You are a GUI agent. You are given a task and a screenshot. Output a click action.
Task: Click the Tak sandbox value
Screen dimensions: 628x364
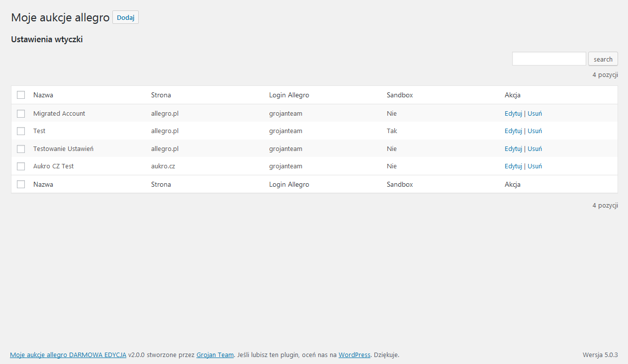tap(392, 131)
